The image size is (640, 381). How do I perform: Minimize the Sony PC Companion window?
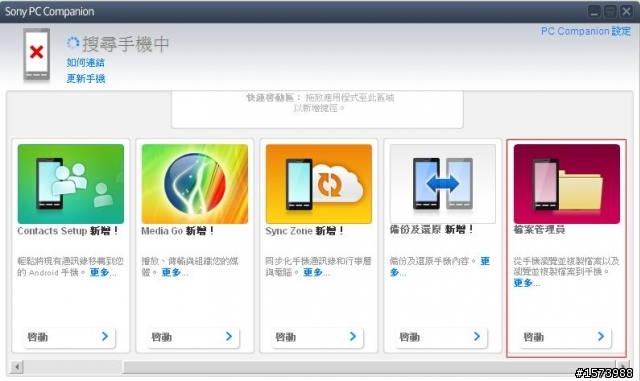(594, 11)
